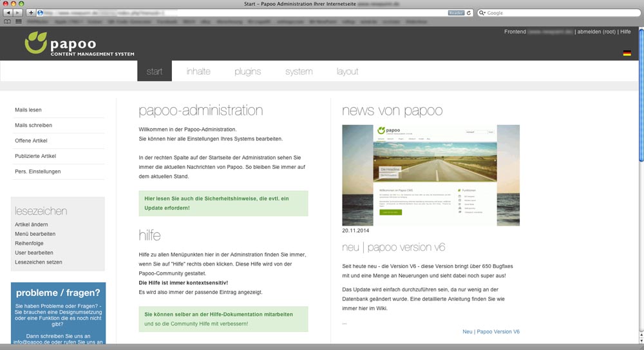Click the browser forward arrow button
This screenshot has height=350, width=644.
pos(17,13)
